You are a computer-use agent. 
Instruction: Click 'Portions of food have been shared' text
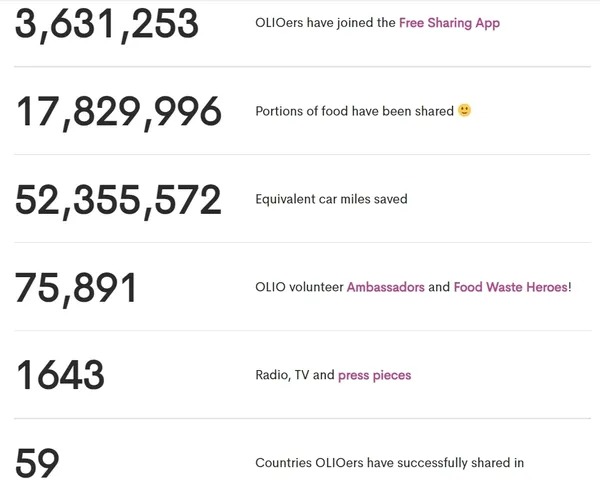pos(354,111)
